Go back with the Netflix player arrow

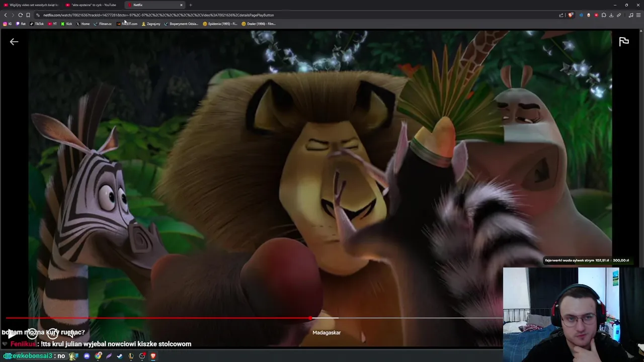point(14,42)
